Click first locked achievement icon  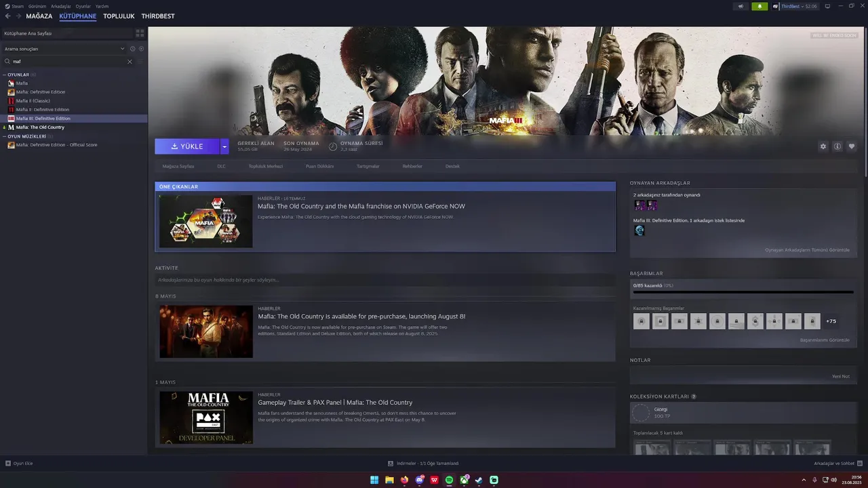[x=642, y=321]
